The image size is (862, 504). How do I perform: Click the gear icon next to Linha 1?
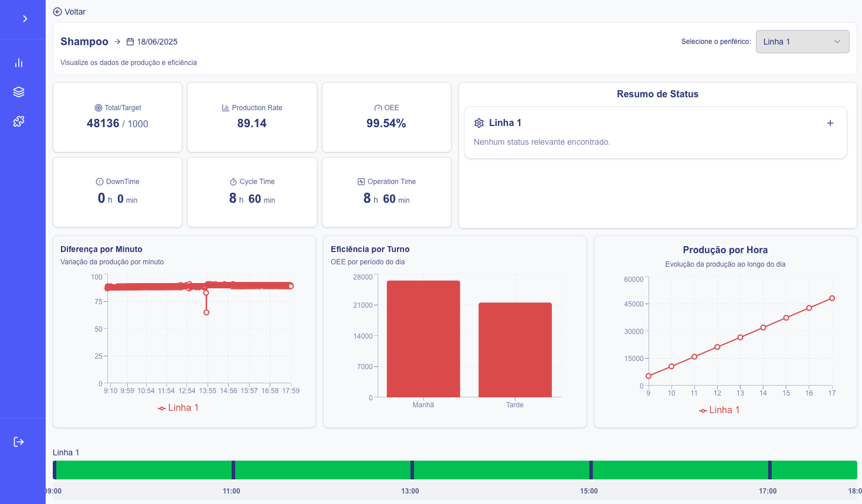coord(479,123)
